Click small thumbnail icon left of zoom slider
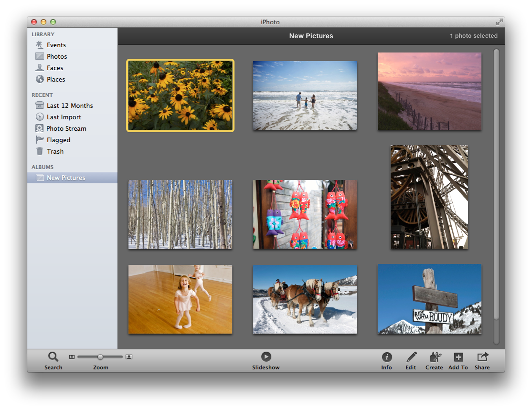 [72, 357]
